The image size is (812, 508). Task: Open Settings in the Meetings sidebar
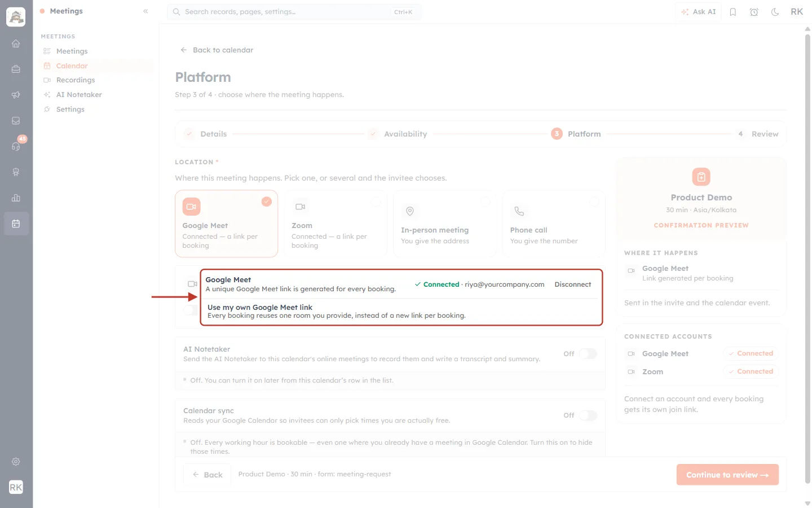coord(96,110)
